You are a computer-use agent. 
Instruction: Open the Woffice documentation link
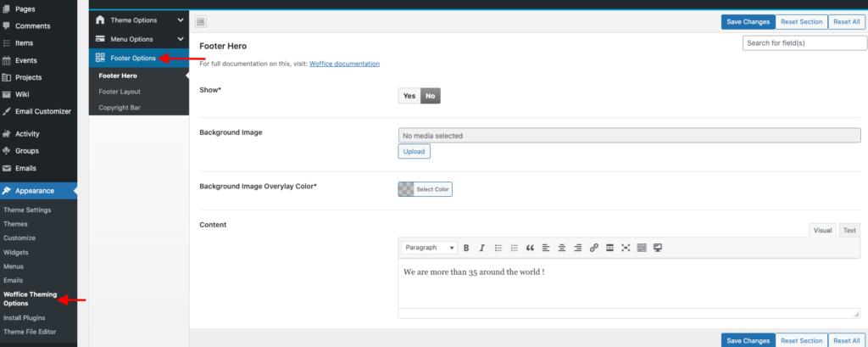344,64
